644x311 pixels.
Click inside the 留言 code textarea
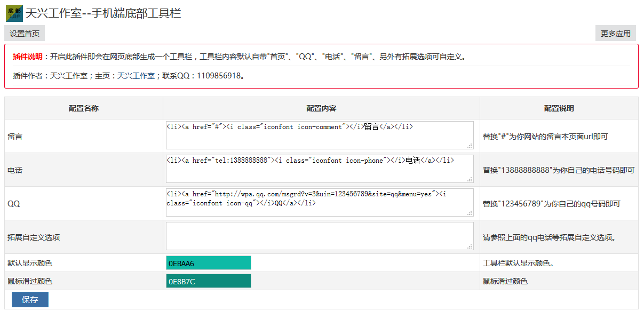(320, 135)
